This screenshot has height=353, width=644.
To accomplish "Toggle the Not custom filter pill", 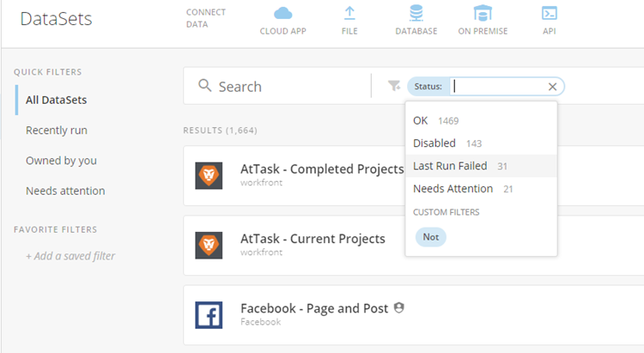I will pos(430,237).
